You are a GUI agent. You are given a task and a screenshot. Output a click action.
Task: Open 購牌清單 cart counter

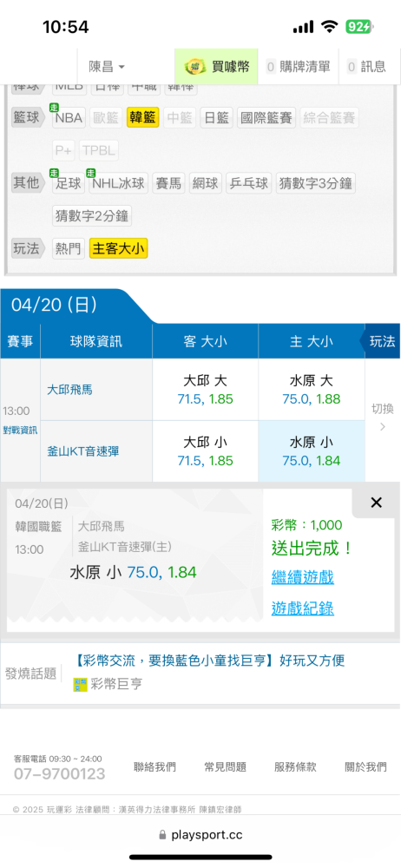tap(298, 67)
